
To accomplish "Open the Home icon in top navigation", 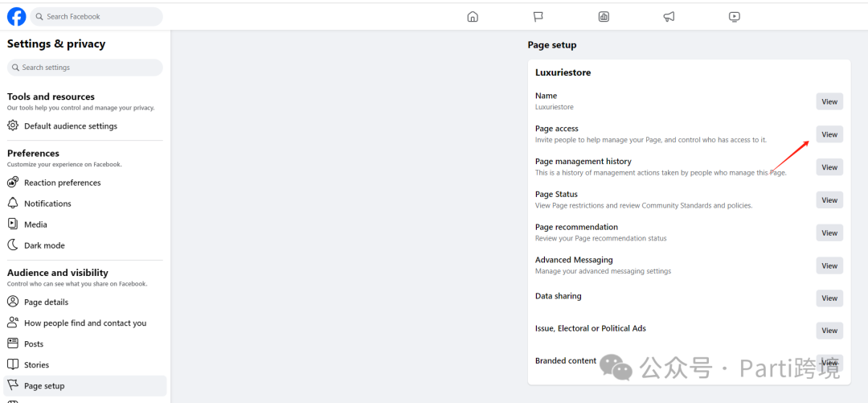I will tap(473, 17).
